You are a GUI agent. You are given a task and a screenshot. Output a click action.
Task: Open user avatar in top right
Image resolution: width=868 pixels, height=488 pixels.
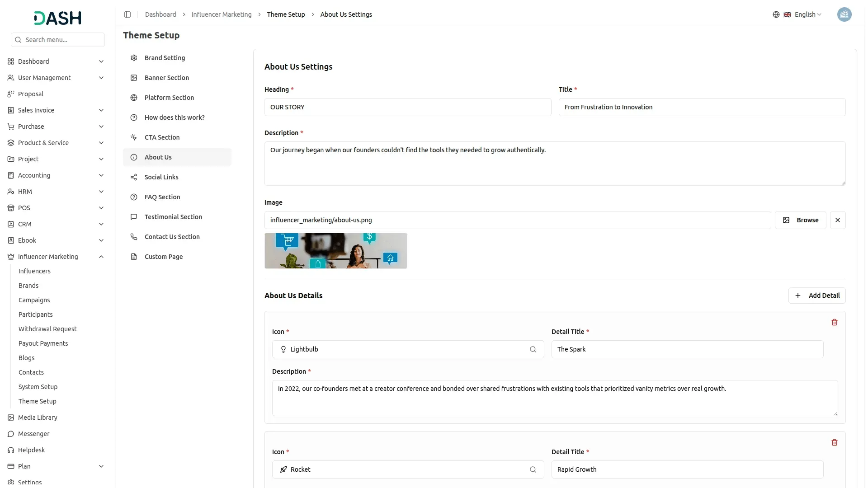click(844, 14)
